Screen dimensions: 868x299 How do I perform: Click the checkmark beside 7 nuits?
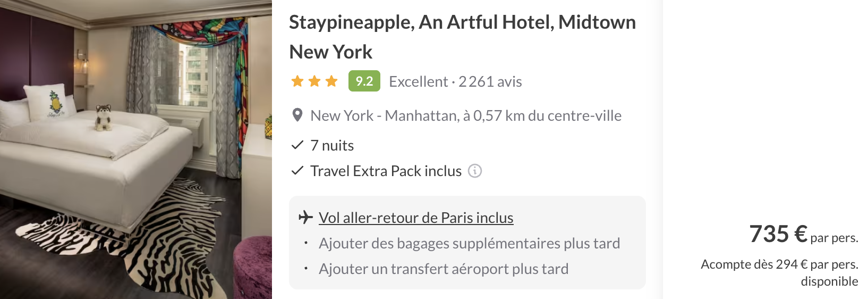click(x=297, y=145)
